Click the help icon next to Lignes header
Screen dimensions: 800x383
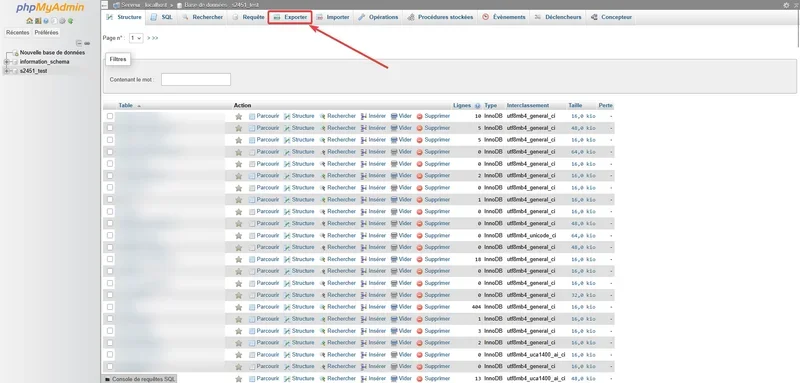tap(478, 106)
